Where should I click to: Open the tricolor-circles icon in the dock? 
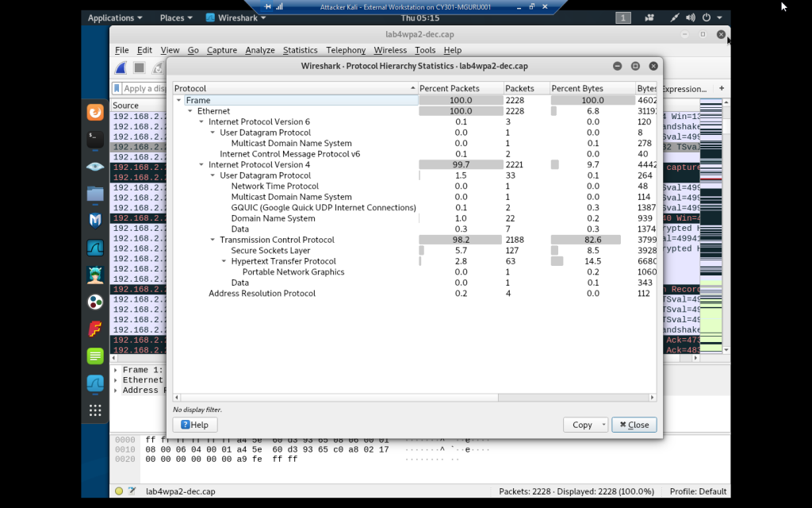(95, 302)
